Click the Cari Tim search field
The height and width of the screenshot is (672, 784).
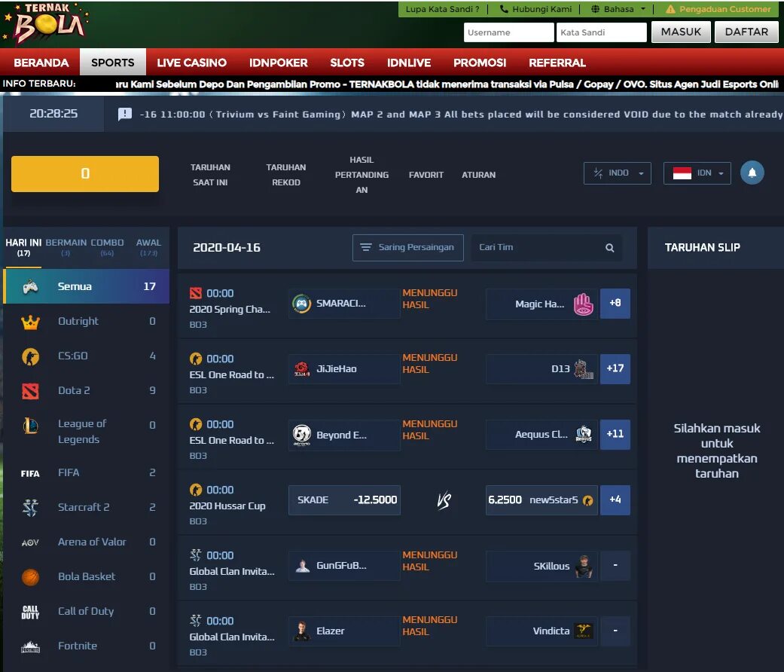547,248
